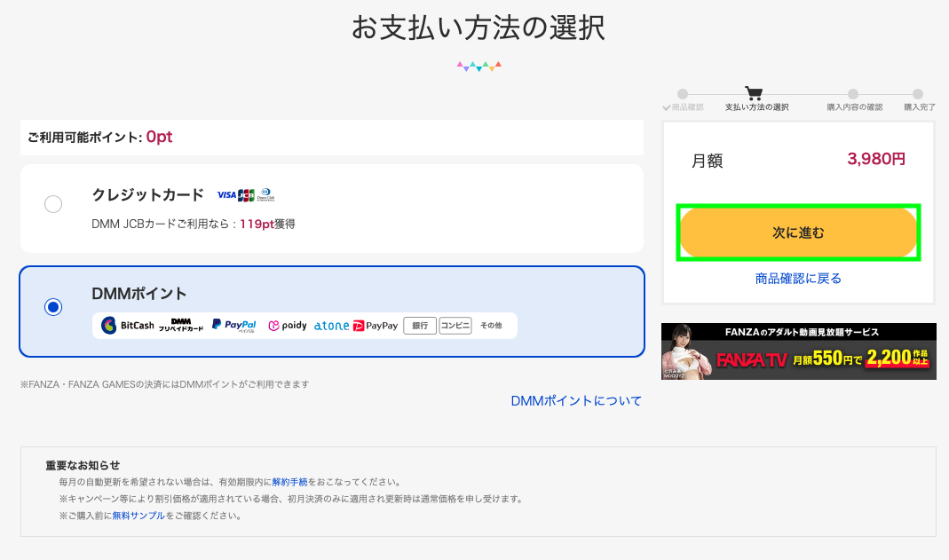Click the shopping cart step icon

click(x=754, y=93)
